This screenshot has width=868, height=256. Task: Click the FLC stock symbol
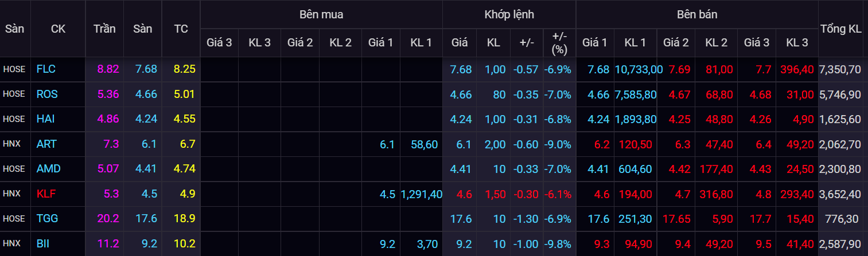pos(45,69)
